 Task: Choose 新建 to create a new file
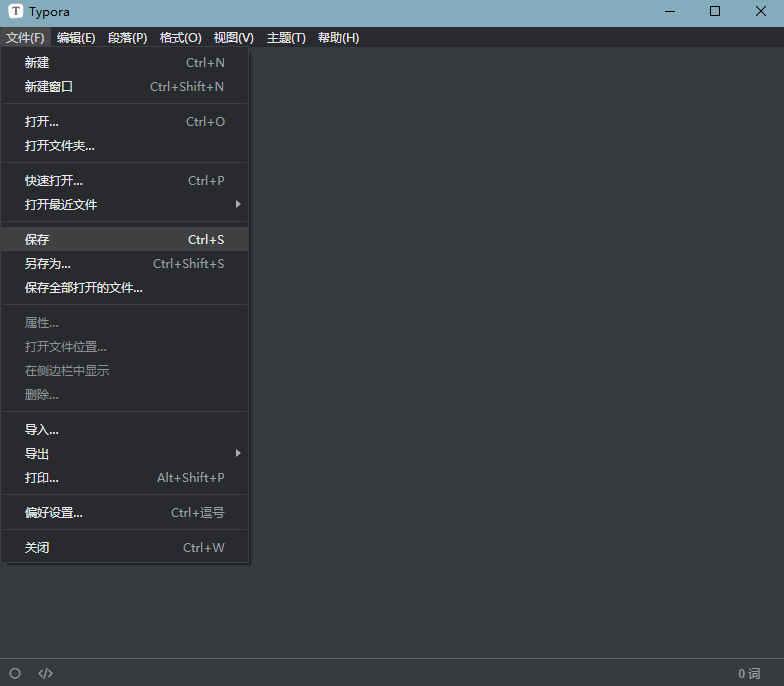[124, 62]
